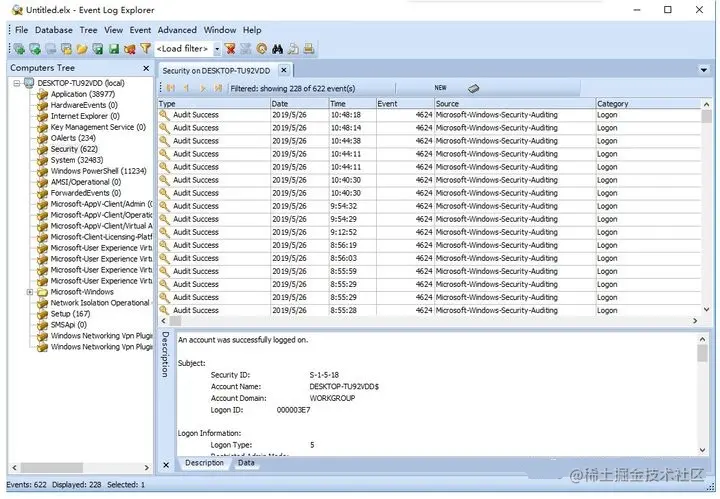Image resolution: width=720 pixels, height=499 pixels.
Task: Jump to last event navigation arrow
Action: click(218, 88)
